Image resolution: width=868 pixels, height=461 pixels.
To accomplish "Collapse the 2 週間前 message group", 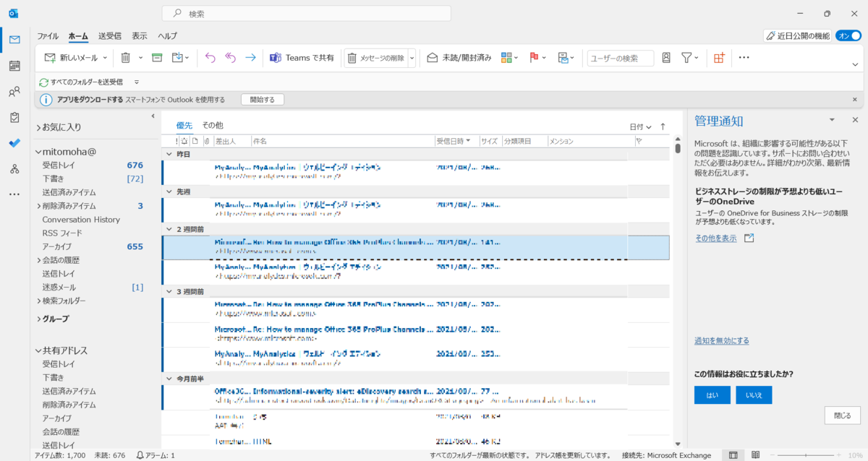I will tap(169, 229).
